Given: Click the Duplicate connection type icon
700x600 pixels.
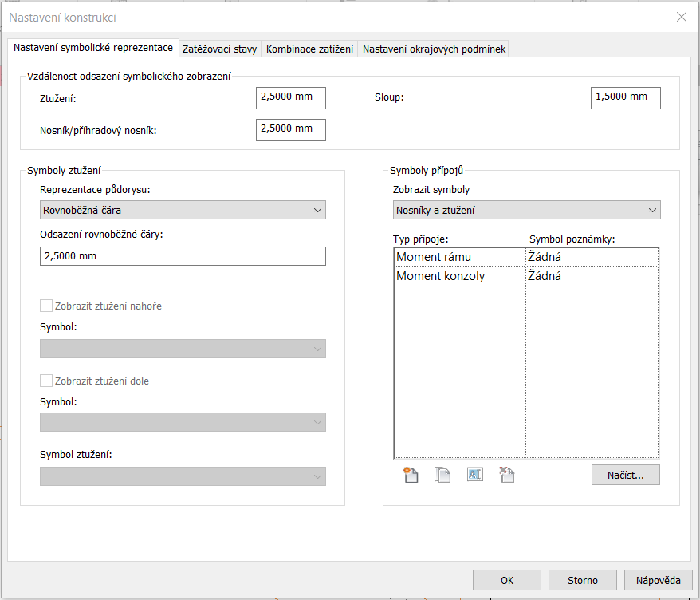Looking at the screenshot, I should point(442,475).
